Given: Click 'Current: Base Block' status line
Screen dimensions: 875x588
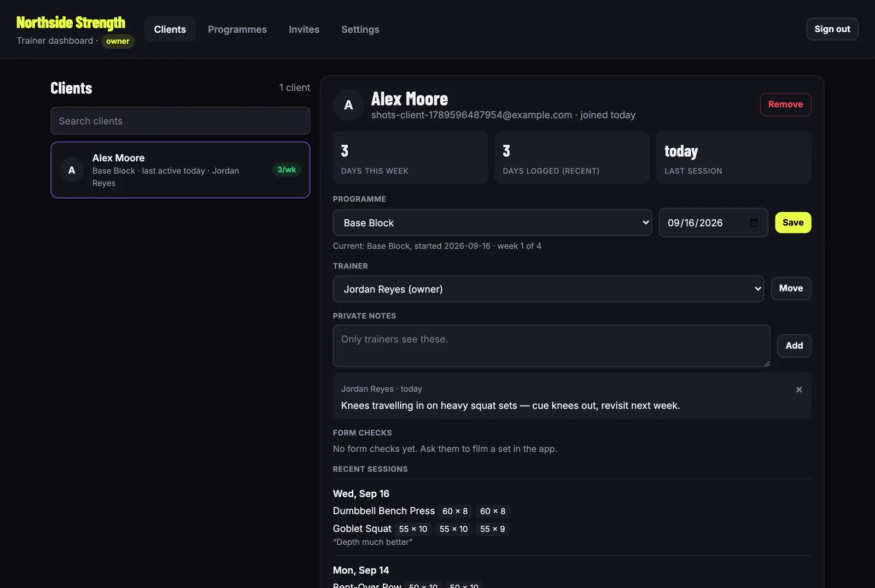Looking at the screenshot, I should 437,246.
